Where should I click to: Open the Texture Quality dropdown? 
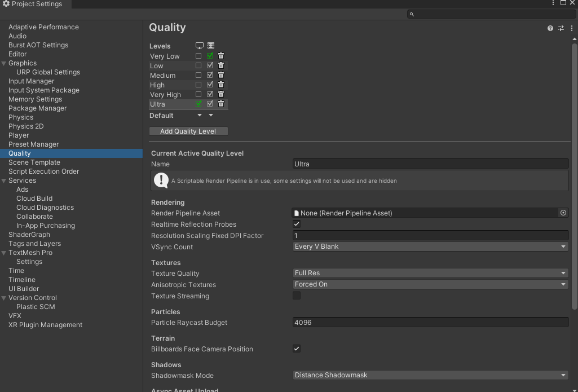click(x=430, y=273)
